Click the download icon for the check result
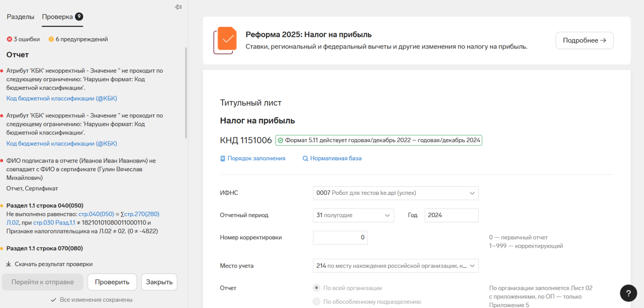644x308 pixels. click(9, 264)
